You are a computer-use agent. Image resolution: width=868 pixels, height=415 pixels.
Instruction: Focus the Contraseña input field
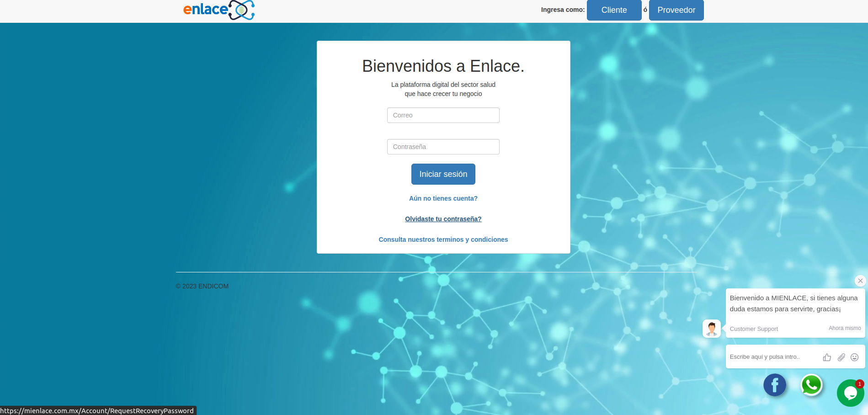(x=443, y=147)
